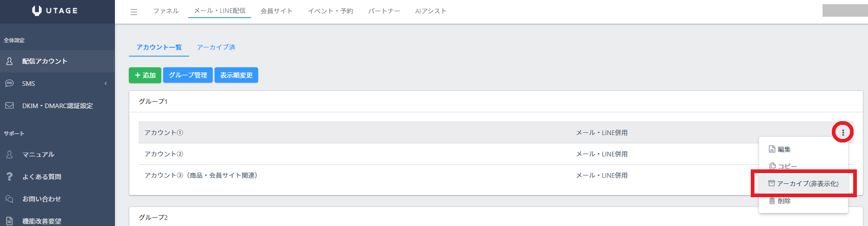Click the green 追加 button
Image resolution: width=868 pixels, height=226 pixels.
coord(145,75)
